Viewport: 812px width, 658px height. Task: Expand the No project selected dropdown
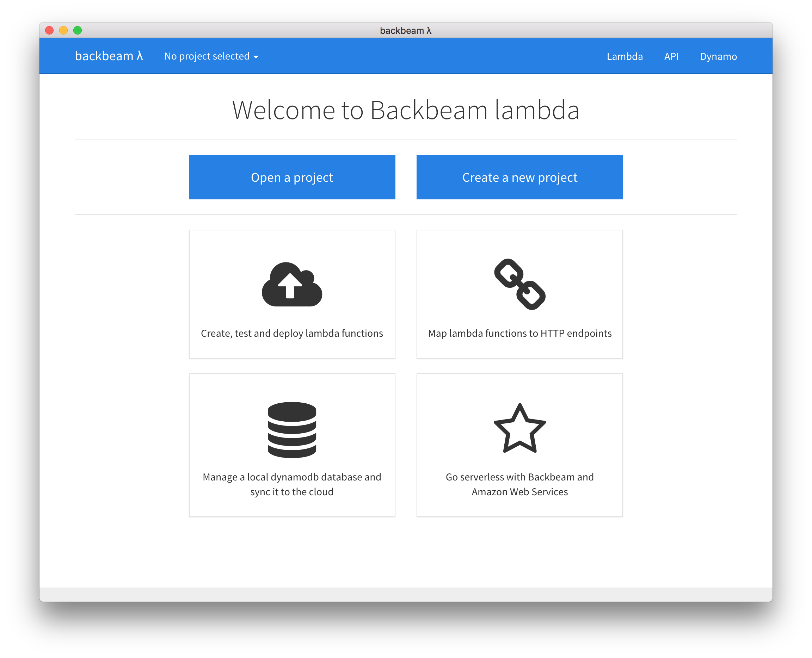tap(207, 56)
